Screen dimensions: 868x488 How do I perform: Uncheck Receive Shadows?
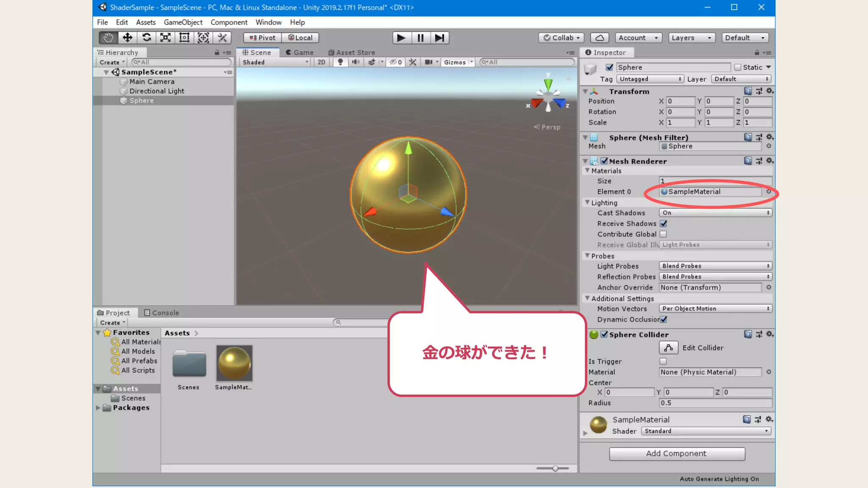click(x=663, y=223)
